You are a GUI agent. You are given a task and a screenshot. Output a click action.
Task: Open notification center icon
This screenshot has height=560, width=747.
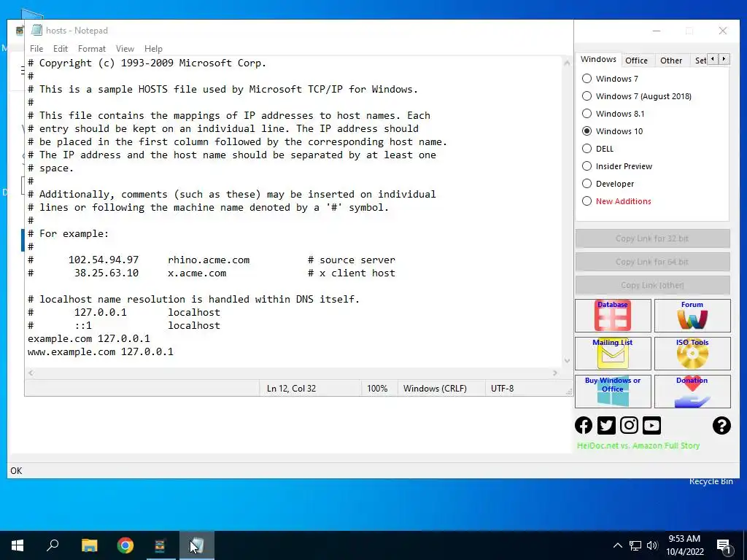(724, 546)
